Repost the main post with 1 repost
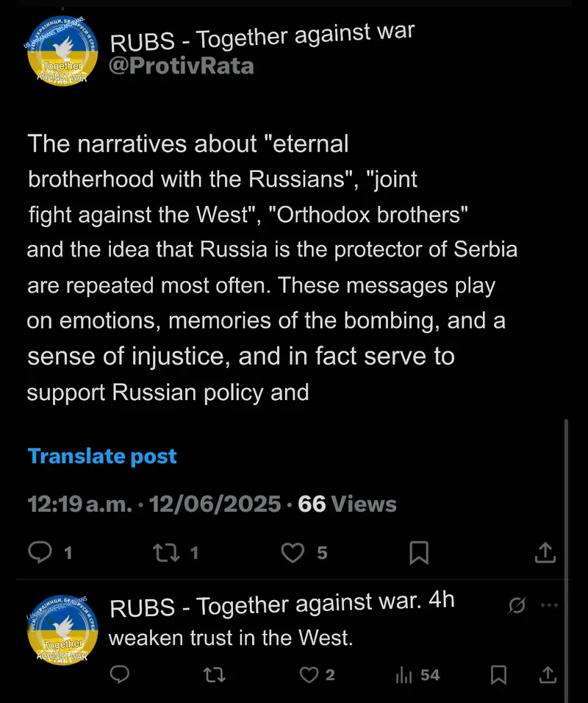Screen dimensions: 588x703 163,552
